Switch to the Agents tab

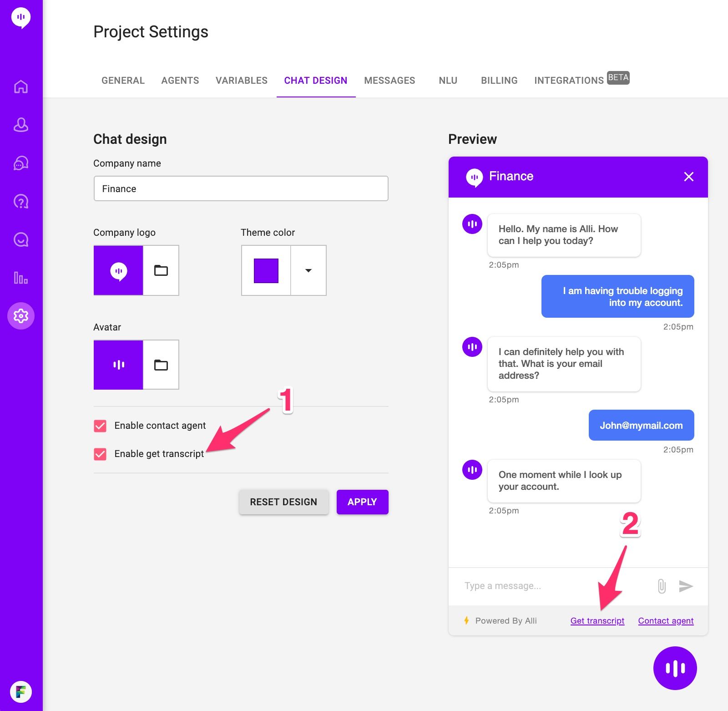coord(180,81)
